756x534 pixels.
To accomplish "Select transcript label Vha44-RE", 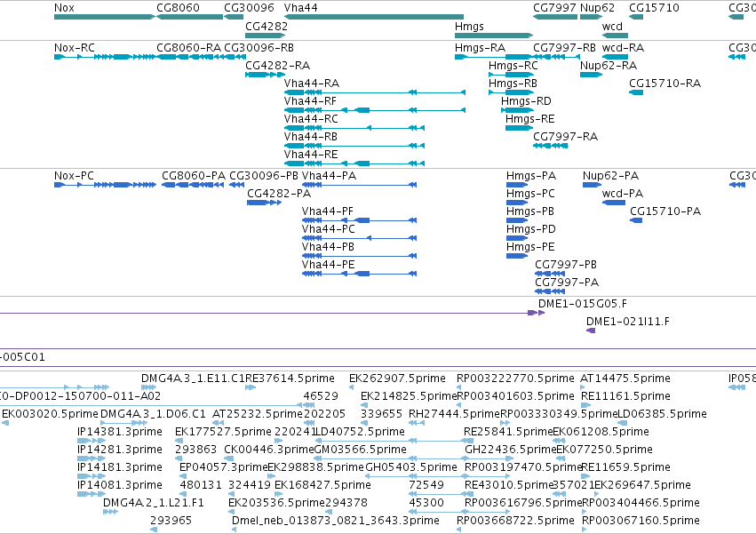I will [x=311, y=155].
